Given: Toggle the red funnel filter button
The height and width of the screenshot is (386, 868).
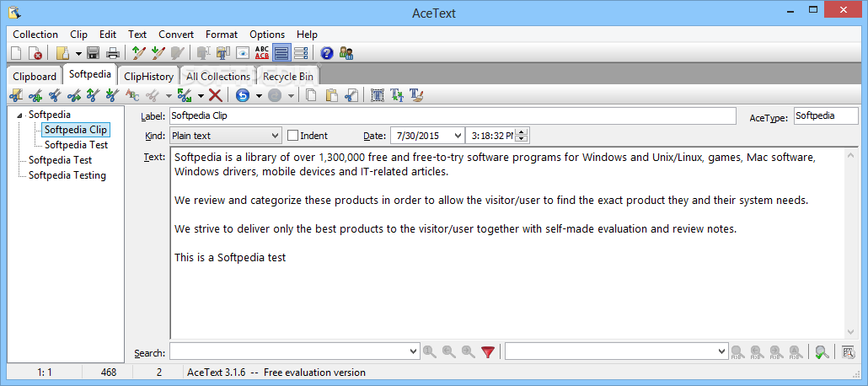Looking at the screenshot, I should tap(488, 351).
